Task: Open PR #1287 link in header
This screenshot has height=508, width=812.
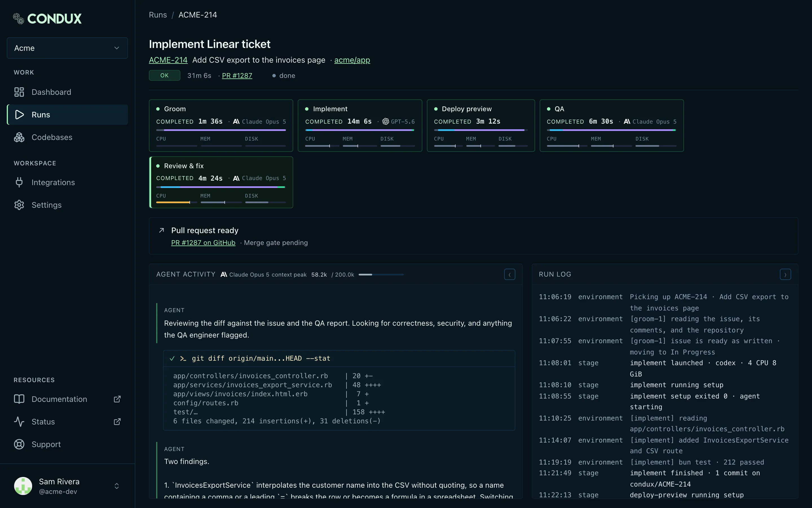Action: click(x=237, y=76)
